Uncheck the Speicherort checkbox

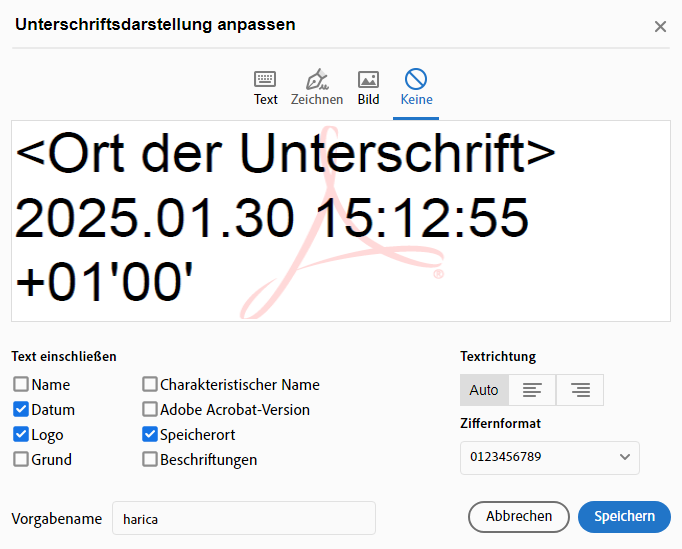point(150,435)
